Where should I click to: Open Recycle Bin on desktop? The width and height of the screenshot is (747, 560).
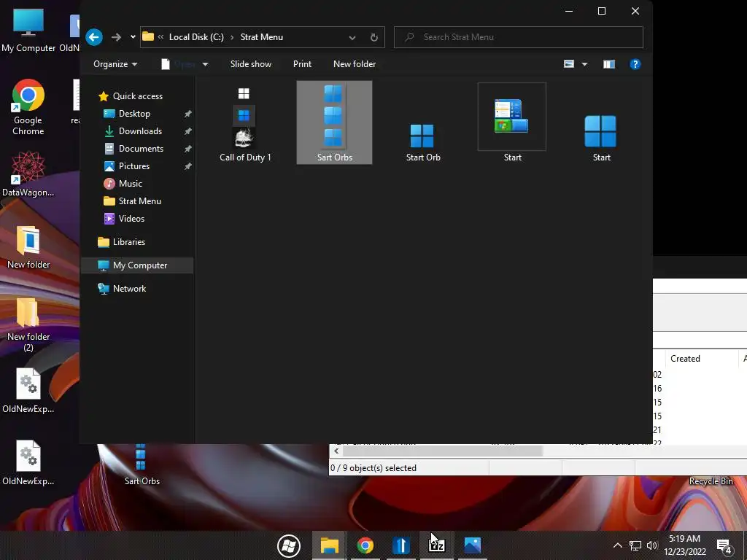711,481
